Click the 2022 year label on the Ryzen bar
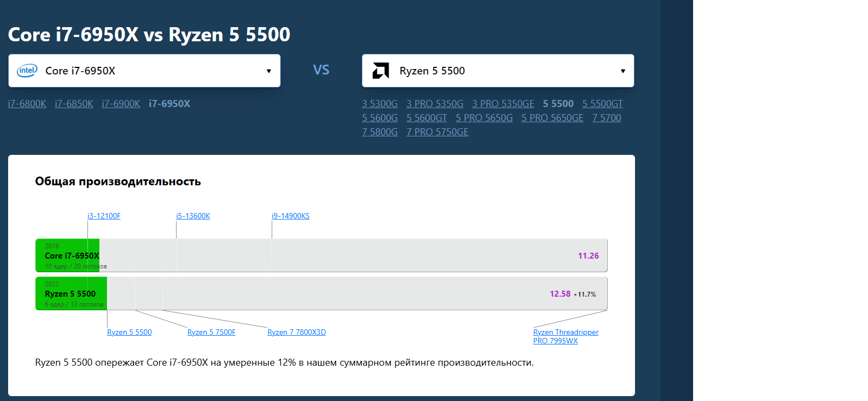 click(52, 284)
